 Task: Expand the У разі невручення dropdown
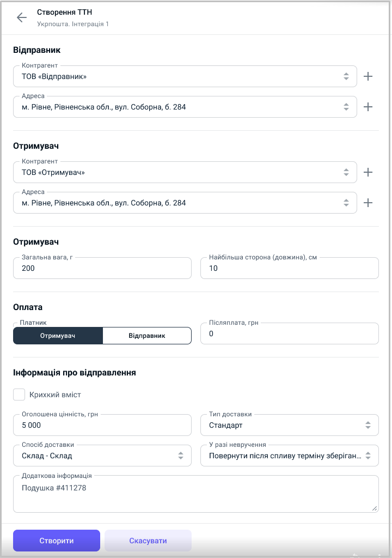[289, 456]
